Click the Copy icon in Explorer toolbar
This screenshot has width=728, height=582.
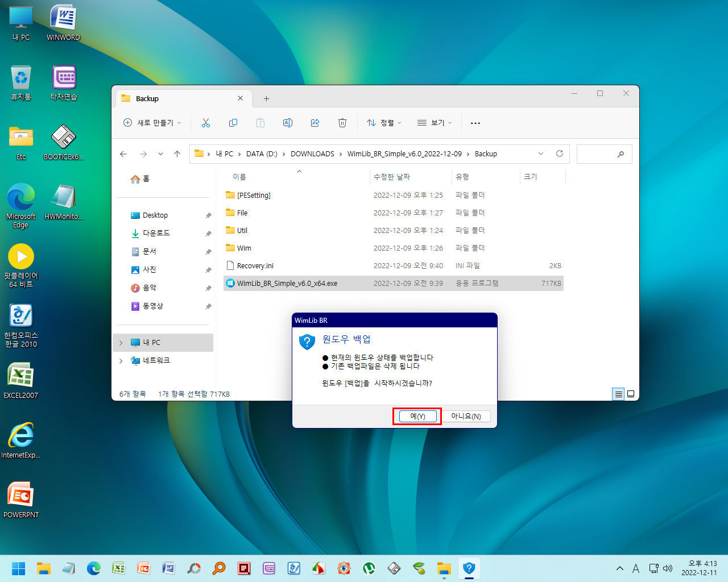coord(233,123)
